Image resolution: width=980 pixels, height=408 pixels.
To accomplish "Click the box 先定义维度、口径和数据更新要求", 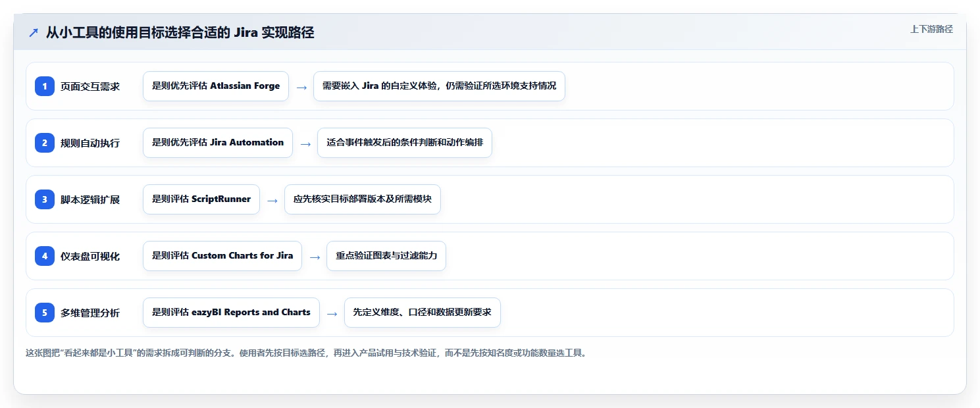I will pos(423,313).
